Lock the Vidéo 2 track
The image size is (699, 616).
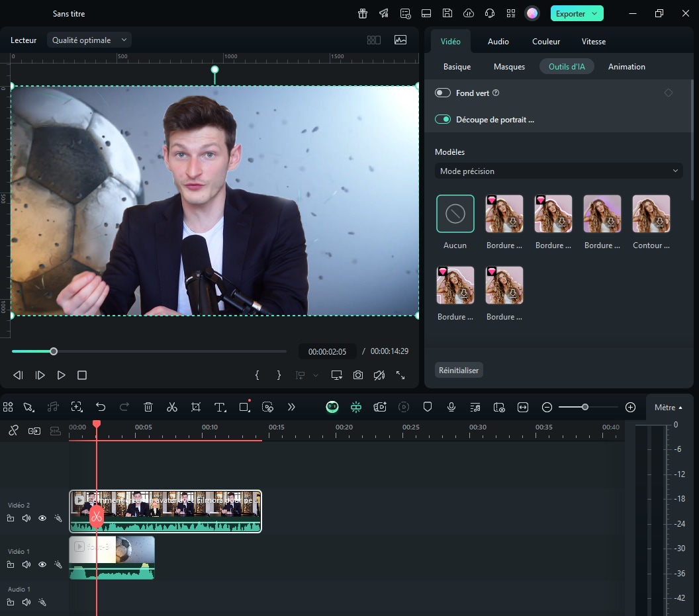pyautogui.click(x=11, y=518)
